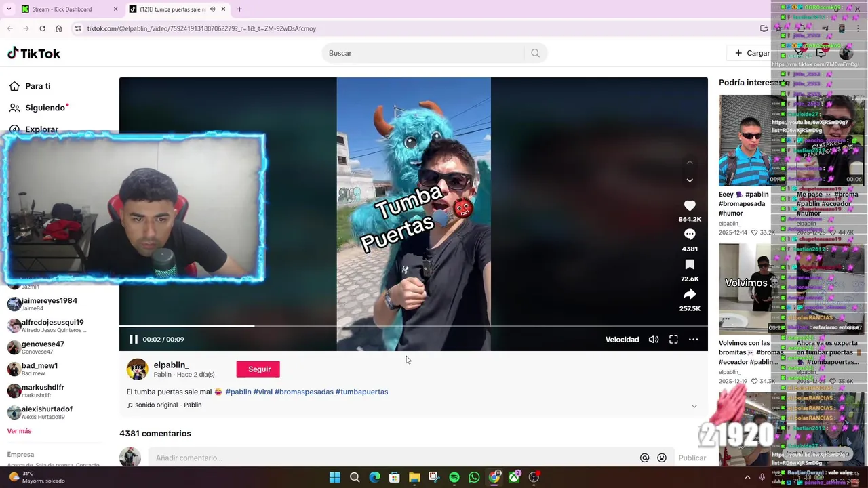Open File Explorer from taskbar
This screenshot has height=488, width=868.
pyautogui.click(x=414, y=478)
